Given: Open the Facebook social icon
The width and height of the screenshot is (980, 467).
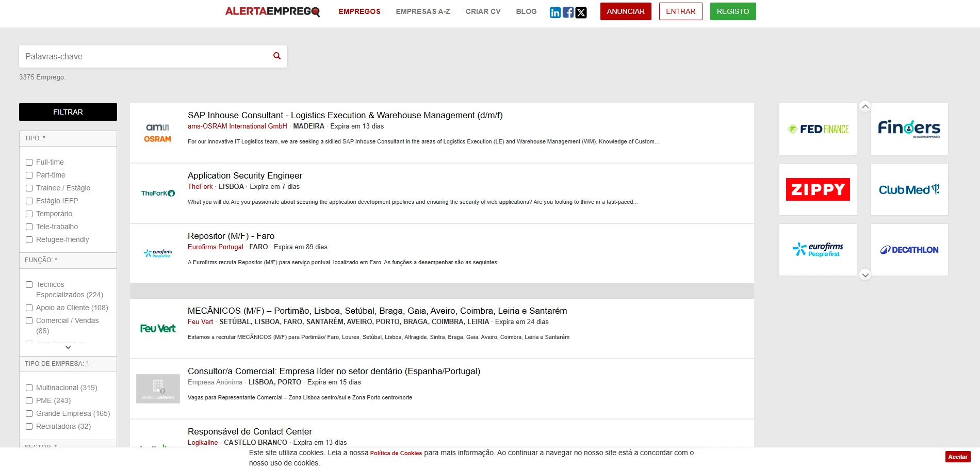Looking at the screenshot, I should point(568,12).
